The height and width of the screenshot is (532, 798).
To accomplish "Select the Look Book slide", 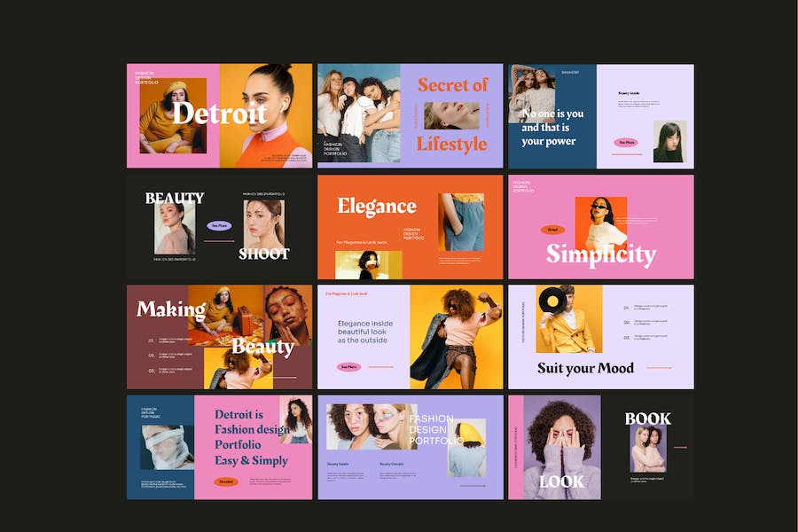I will (x=601, y=448).
